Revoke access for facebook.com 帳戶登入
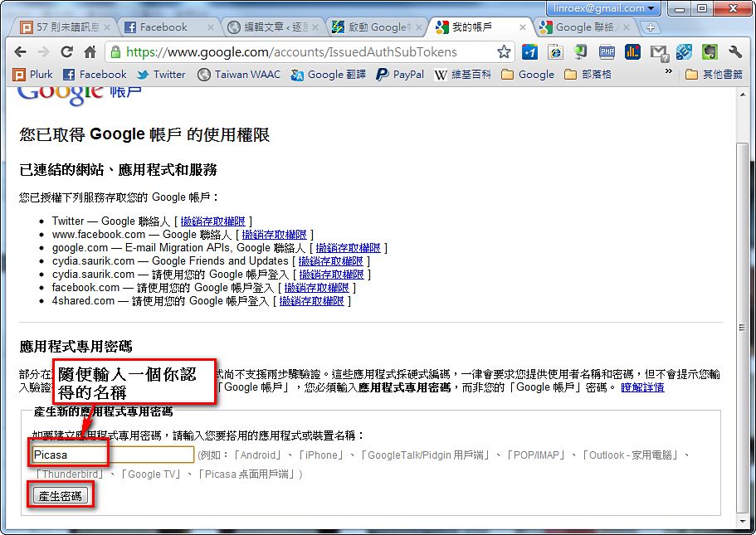Screen dimensions: 756x535 pyautogui.click(x=316, y=288)
